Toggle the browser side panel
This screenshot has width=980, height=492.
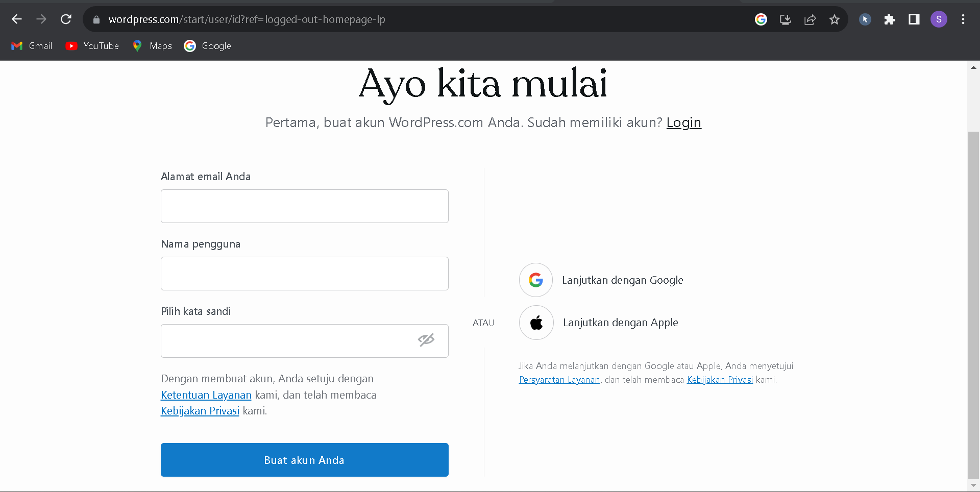point(914,19)
